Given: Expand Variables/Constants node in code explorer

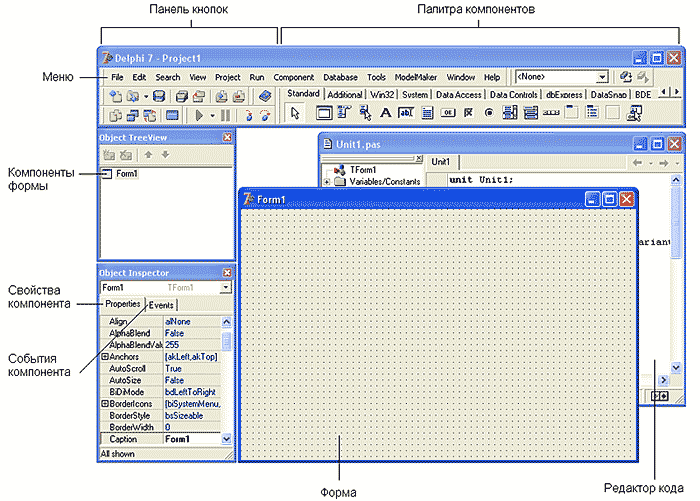Looking at the screenshot, I should click(326, 182).
